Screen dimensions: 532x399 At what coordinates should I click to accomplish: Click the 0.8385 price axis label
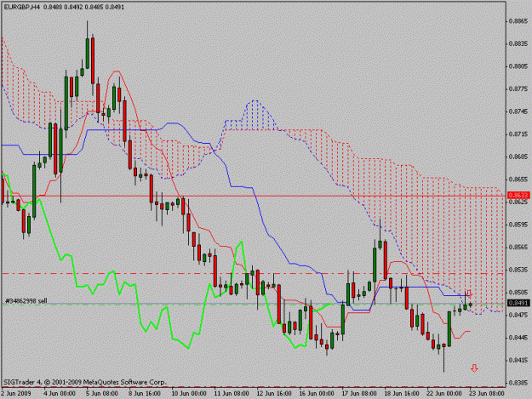tap(518, 383)
